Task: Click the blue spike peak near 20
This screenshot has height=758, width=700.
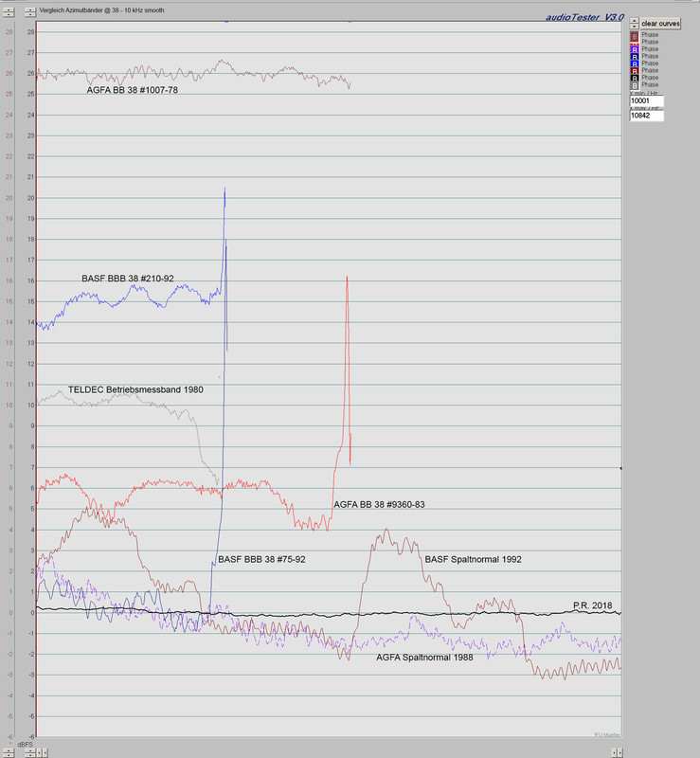Action: 224,189
